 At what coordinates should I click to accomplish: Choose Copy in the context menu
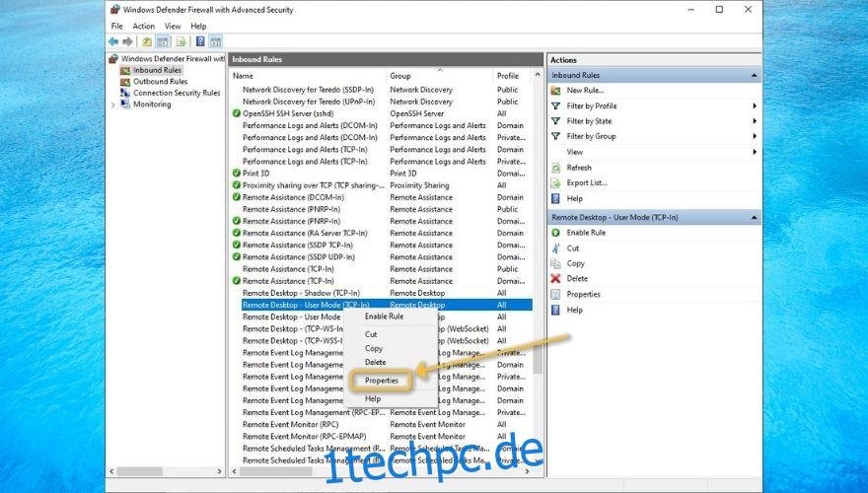374,349
